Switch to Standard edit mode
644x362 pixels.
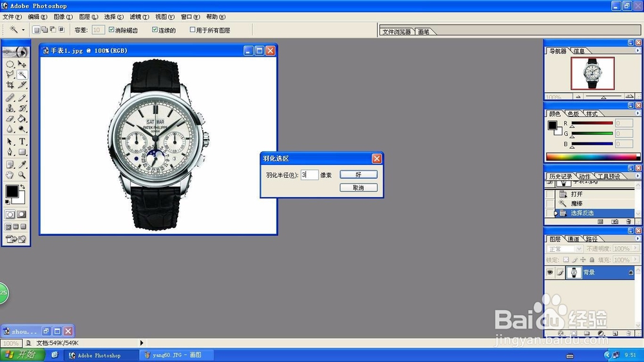click(x=10, y=214)
